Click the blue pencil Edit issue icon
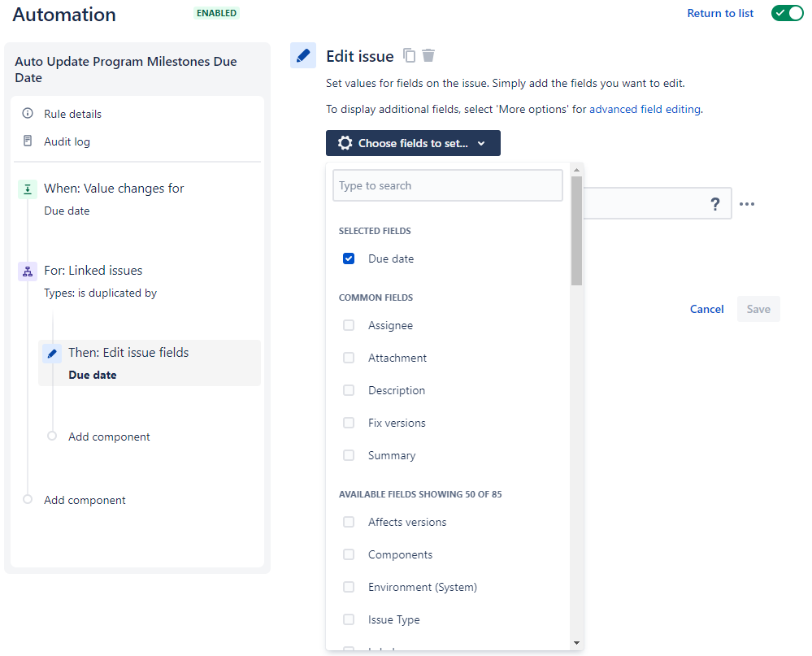The width and height of the screenshot is (812, 656). pyautogui.click(x=303, y=55)
